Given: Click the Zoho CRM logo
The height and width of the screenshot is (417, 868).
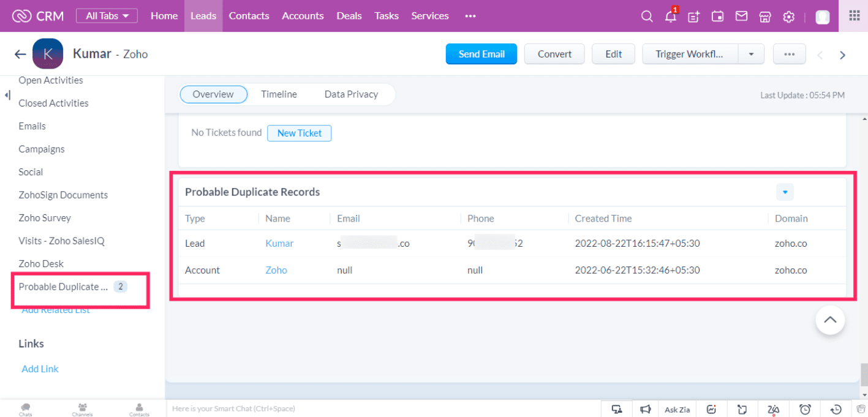Looking at the screenshot, I should (37, 16).
